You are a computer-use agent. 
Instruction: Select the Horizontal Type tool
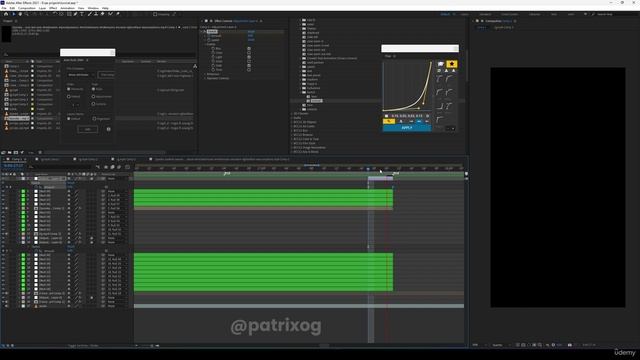coord(82,14)
